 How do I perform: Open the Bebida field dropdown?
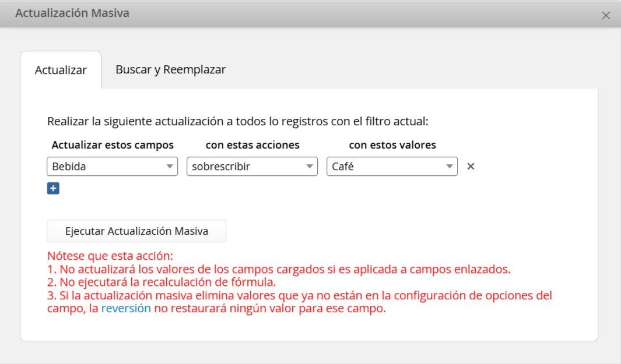112,166
